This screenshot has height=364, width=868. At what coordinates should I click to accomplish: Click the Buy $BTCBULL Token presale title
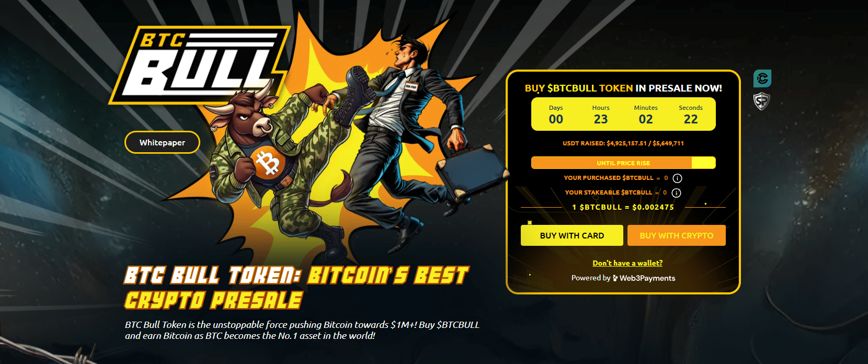point(623,88)
